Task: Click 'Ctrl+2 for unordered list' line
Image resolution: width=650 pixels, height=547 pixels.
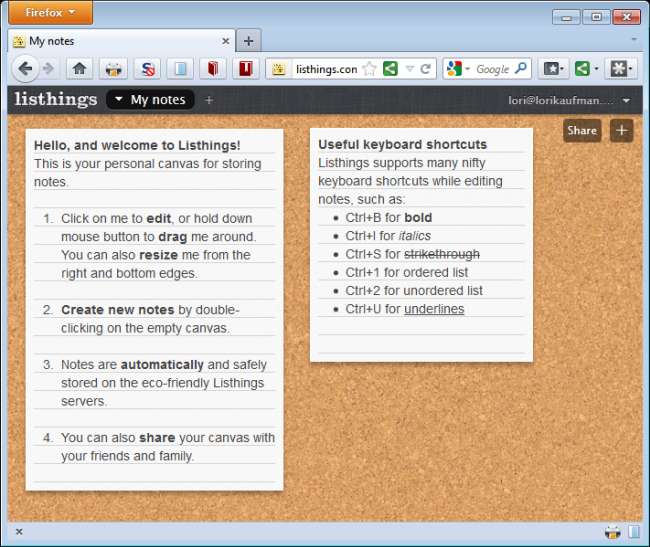Action: [x=414, y=290]
